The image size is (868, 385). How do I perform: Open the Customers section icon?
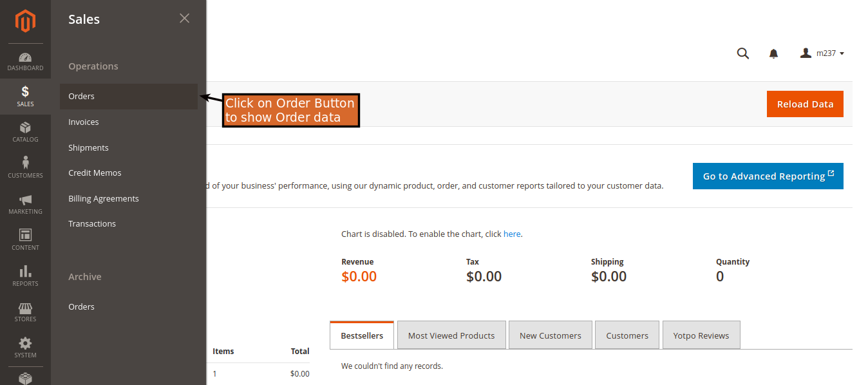coord(25,166)
